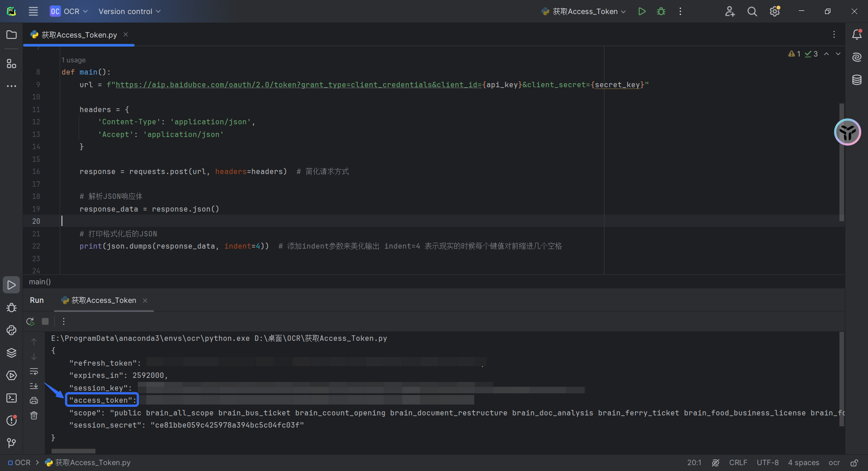Screen dimensions: 868x471
Task: Jump to previous highlighted problem arrow
Action: pos(826,54)
